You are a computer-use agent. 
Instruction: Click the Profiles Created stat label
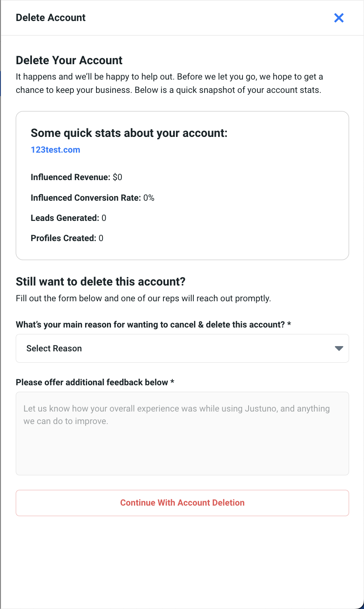coord(63,238)
